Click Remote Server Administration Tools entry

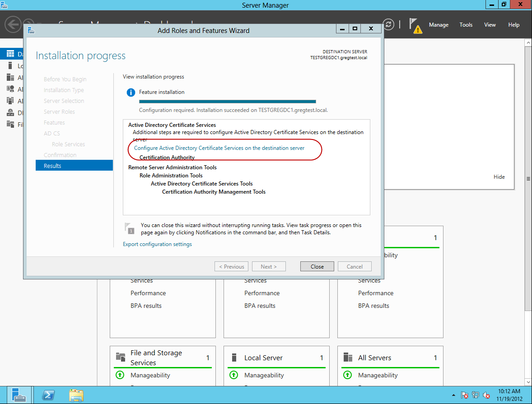(x=173, y=167)
